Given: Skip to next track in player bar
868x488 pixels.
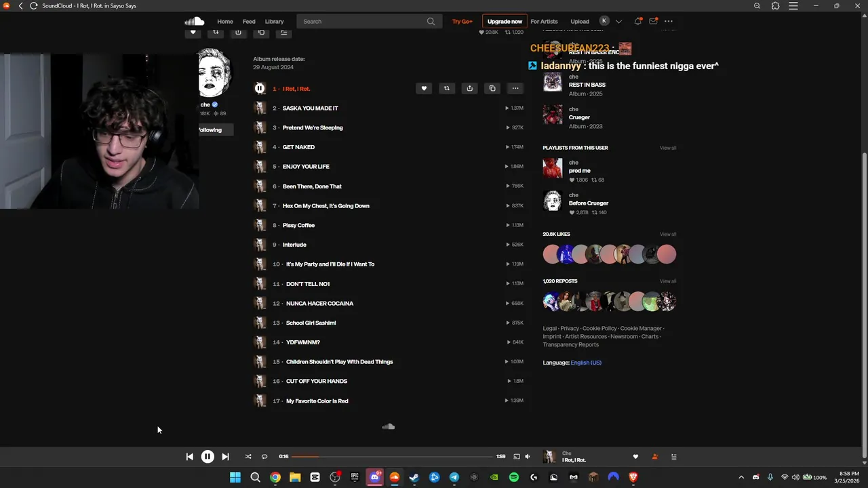Looking at the screenshot, I should coord(225,457).
